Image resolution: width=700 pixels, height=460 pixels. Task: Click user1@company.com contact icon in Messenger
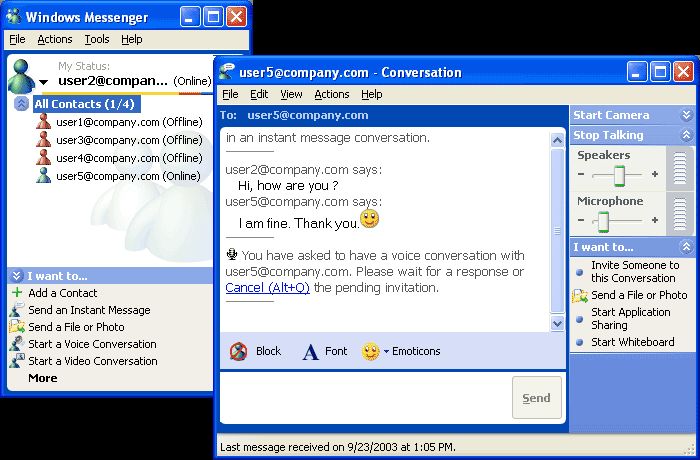[43, 121]
